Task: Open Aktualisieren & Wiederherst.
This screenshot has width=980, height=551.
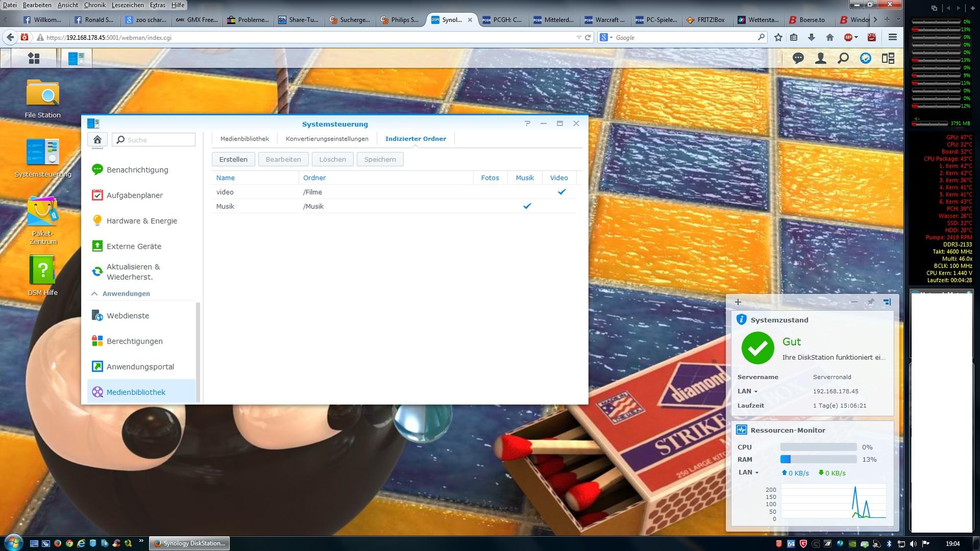Action: point(141,272)
